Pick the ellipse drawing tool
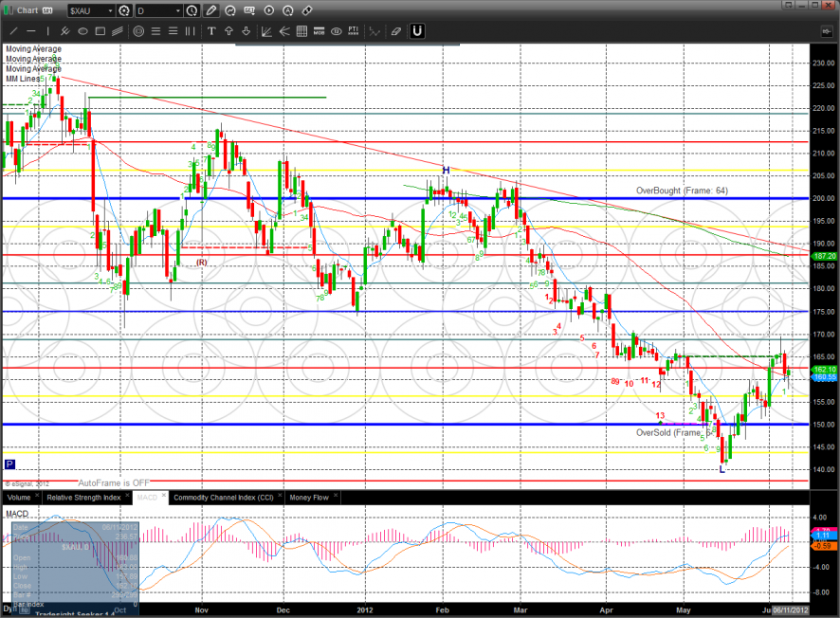This screenshot has height=618, width=840. 82,31
